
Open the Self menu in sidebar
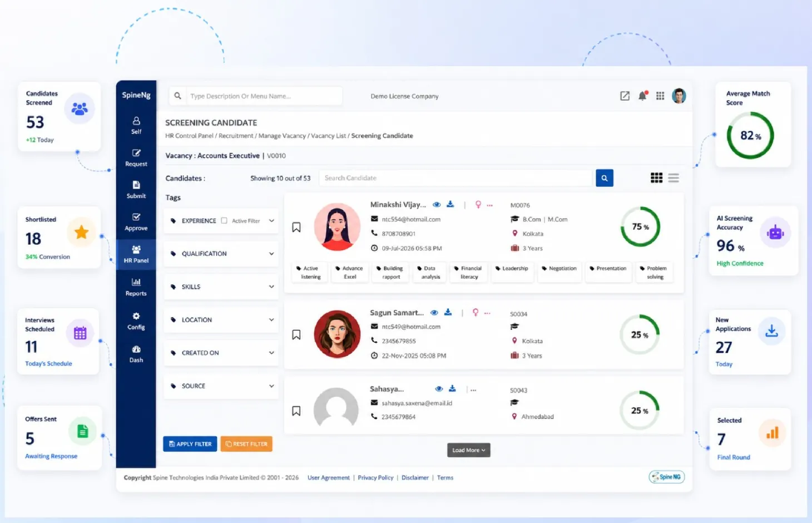[x=136, y=125]
